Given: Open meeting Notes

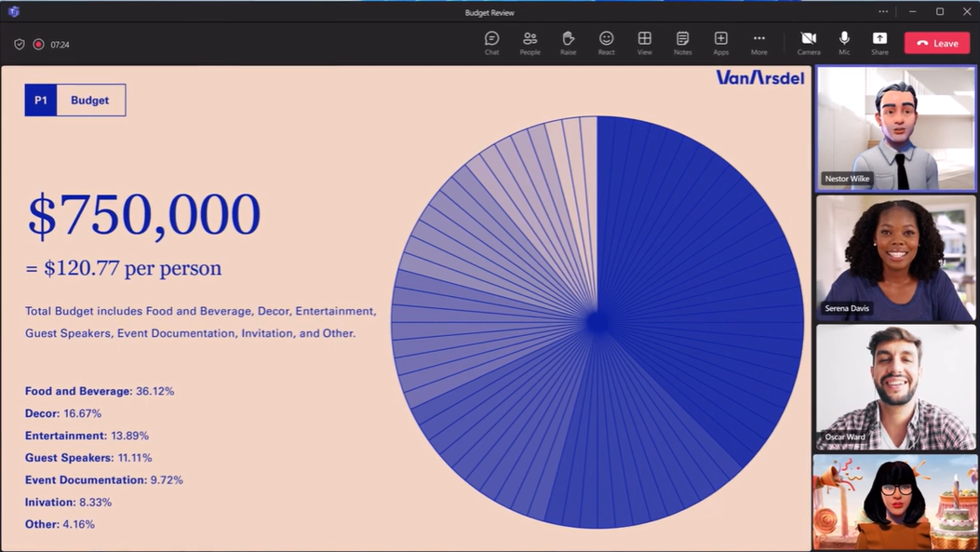Looking at the screenshot, I should 682,43.
